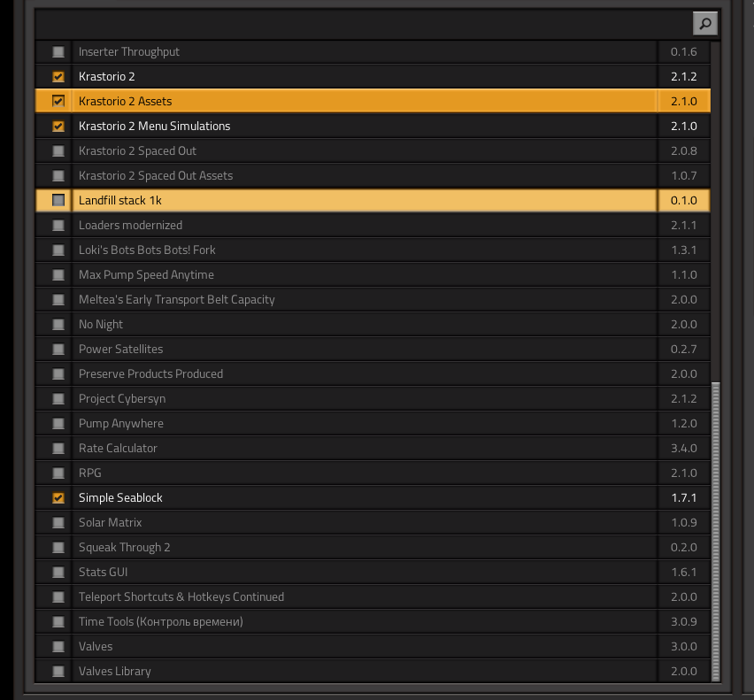Select the Loaders modernized mod row
Image resolution: width=754 pixels, height=700 pixels.
click(x=373, y=225)
